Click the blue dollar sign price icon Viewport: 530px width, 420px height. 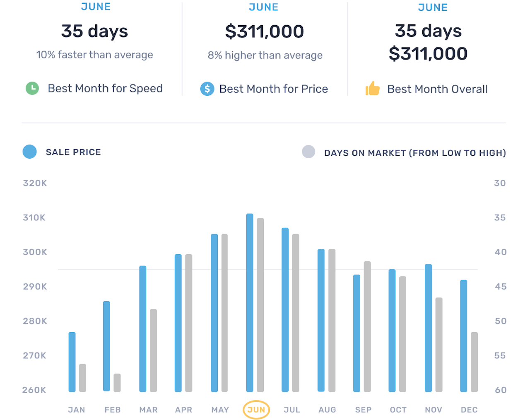tap(207, 89)
